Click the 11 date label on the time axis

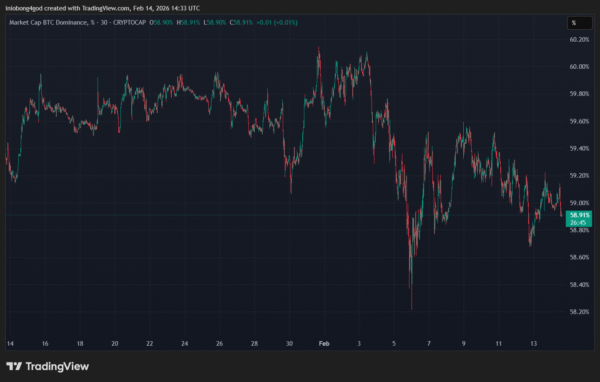coord(499,344)
